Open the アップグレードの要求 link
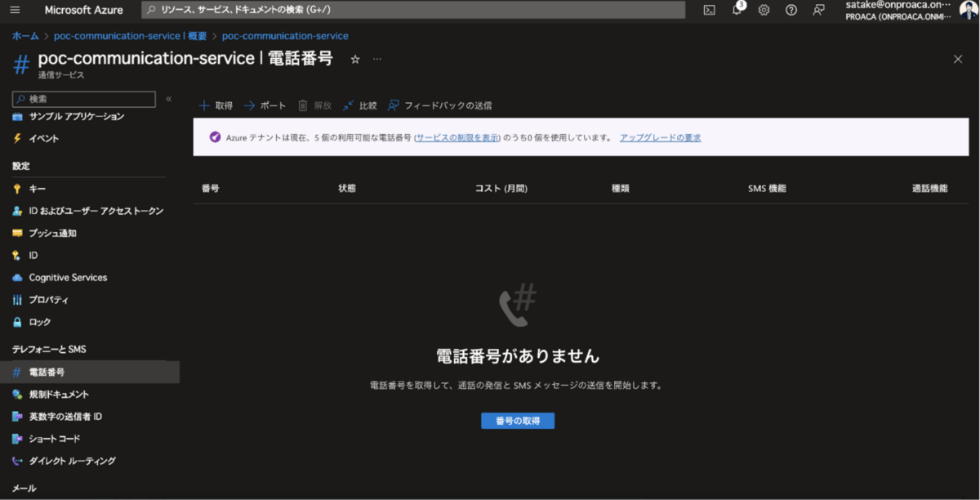This screenshot has width=980, height=500. click(661, 137)
